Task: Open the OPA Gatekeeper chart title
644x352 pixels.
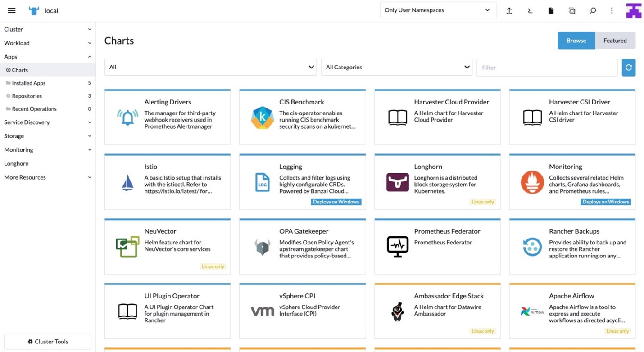Action: (x=304, y=231)
